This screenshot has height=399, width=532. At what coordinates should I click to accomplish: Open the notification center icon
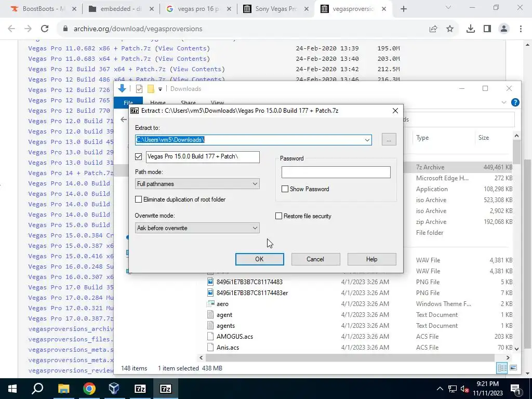point(515,389)
